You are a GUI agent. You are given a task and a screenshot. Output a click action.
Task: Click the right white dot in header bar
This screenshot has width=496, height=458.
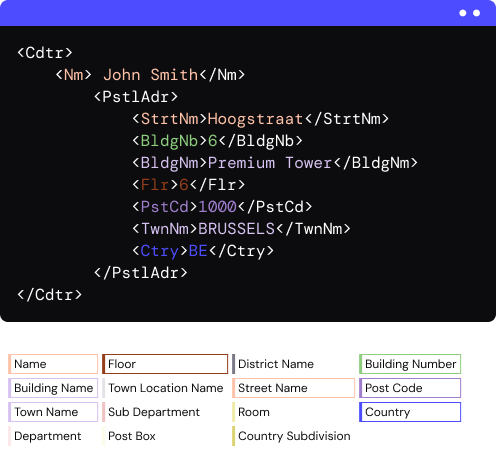click(x=477, y=13)
